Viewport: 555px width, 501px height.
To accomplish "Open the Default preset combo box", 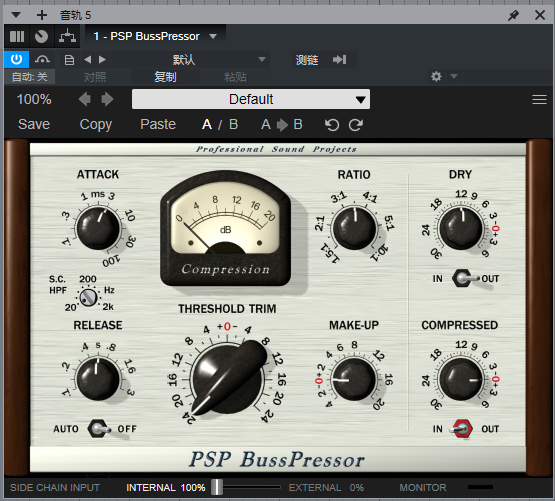I will click(x=251, y=99).
